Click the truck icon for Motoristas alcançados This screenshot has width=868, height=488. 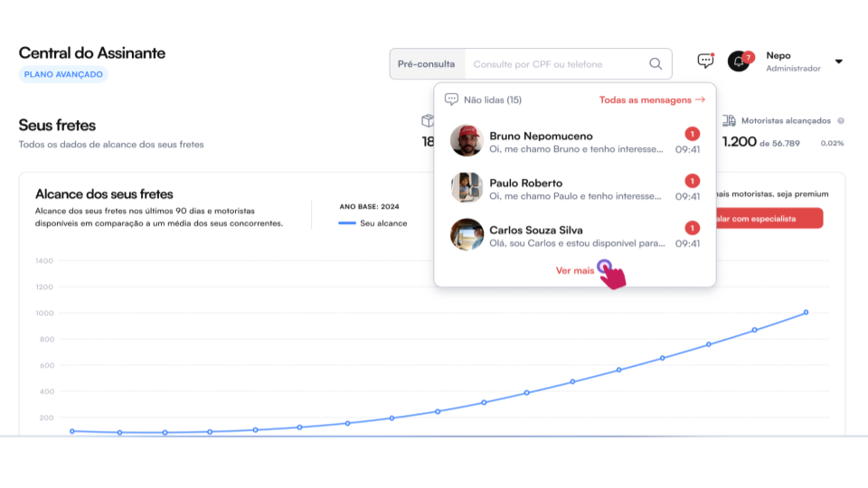click(x=729, y=120)
